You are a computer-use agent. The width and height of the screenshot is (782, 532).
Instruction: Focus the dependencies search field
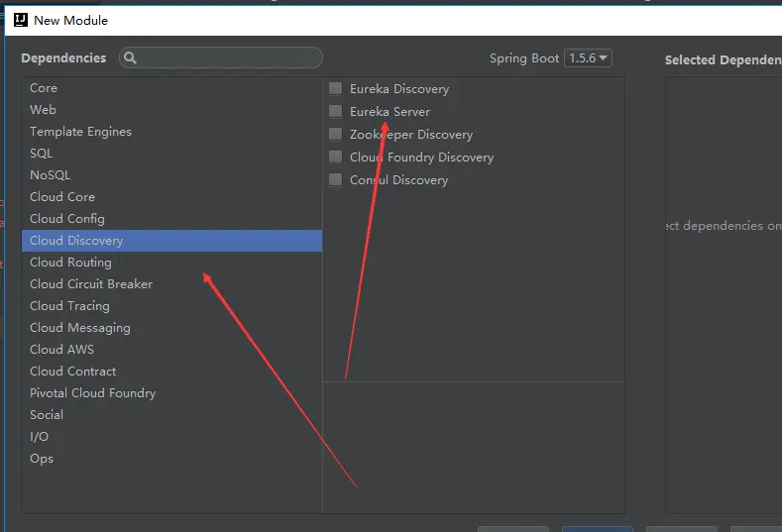click(x=221, y=57)
